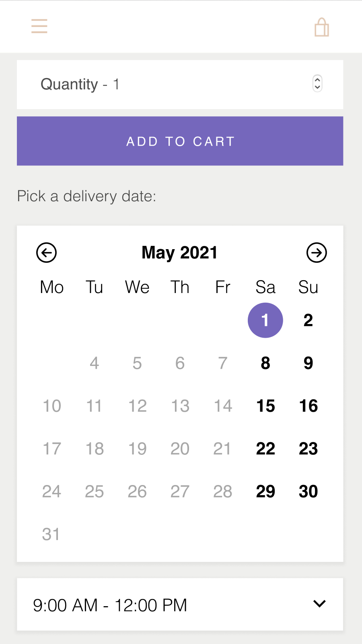Select Saturday May 29 for delivery
Image resolution: width=362 pixels, height=644 pixels.
(265, 491)
